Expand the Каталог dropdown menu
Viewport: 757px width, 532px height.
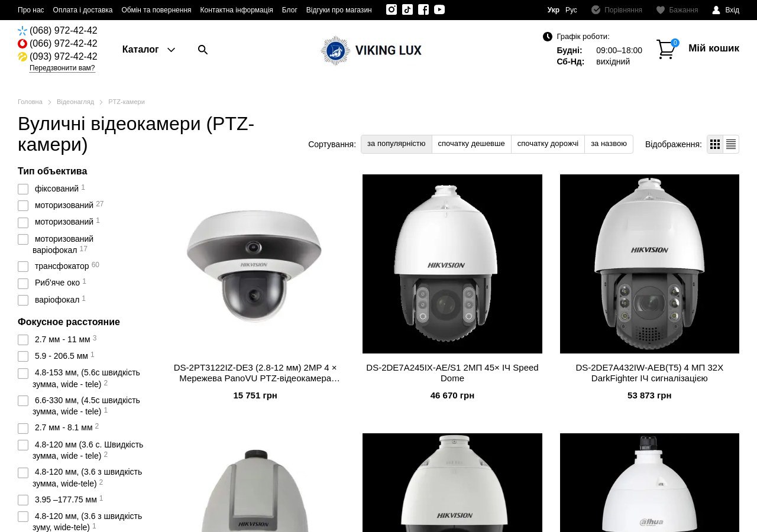[x=148, y=50]
